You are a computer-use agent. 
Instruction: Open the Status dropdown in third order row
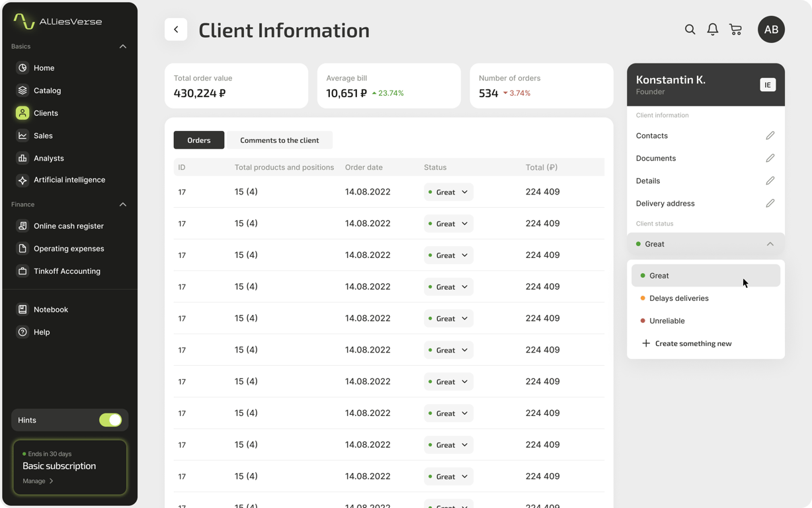(448, 255)
